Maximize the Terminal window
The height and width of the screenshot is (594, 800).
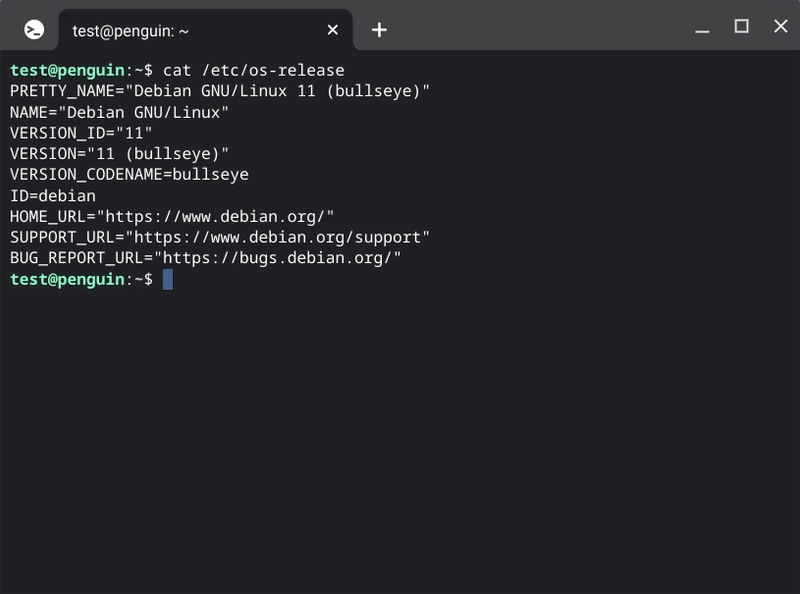pos(741,26)
